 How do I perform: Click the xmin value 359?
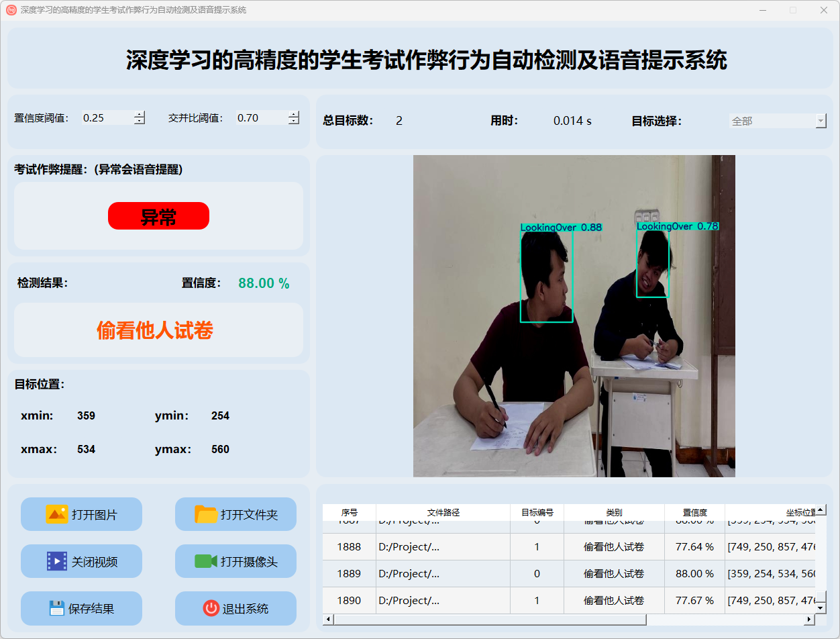(86, 416)
